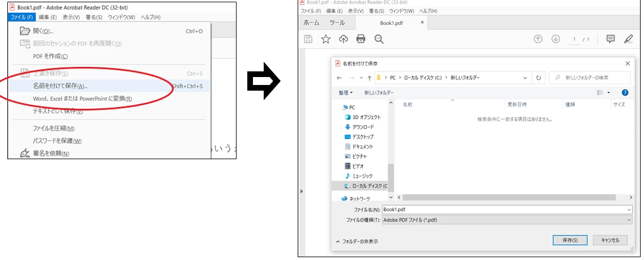This screenshot has width=644, height=260.
Task: Close the Book1.pdf tab
Action: tap(422, 22)
